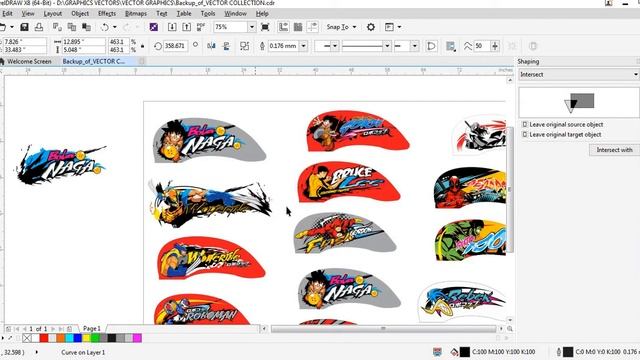Click the Mirror horizontally icon
Viewport: 640px width, 360px height.
tap(211, 46)
